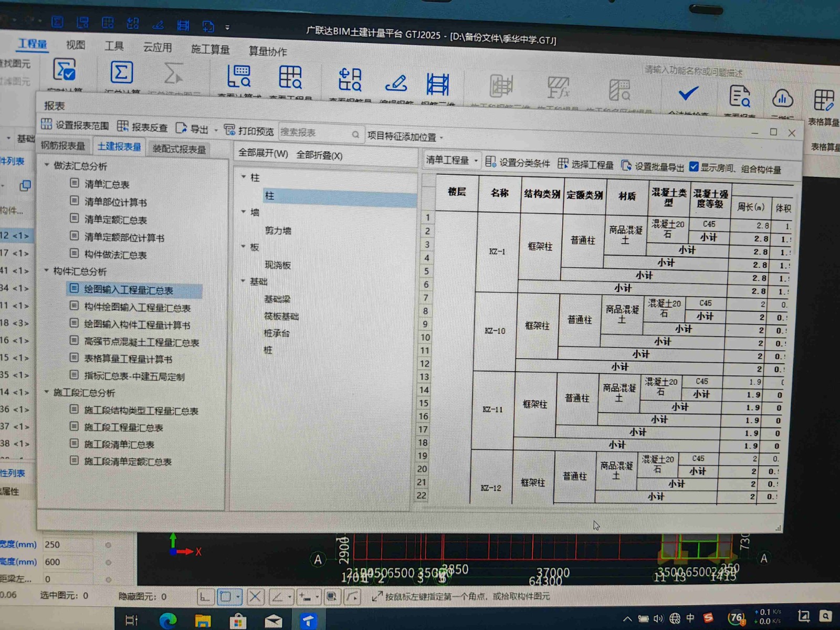Toggle the circle beside height value 600
840x630 pixels.
coord(108,562)
